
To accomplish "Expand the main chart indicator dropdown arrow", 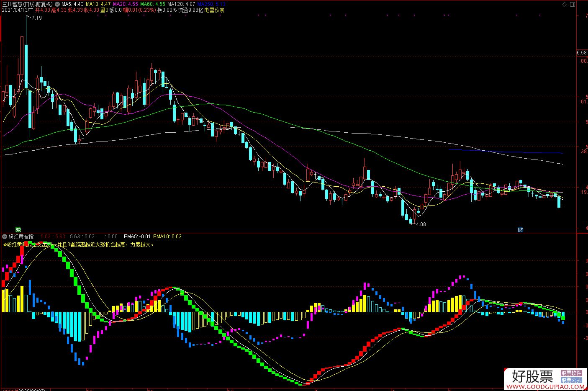I will 57,4.
